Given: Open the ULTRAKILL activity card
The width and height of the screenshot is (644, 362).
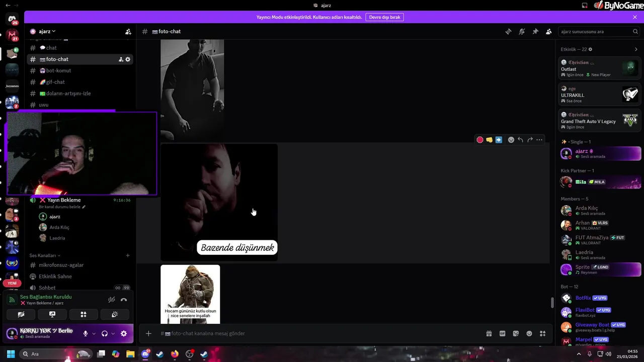Looking at the screenshot, I should coord(600,94).
